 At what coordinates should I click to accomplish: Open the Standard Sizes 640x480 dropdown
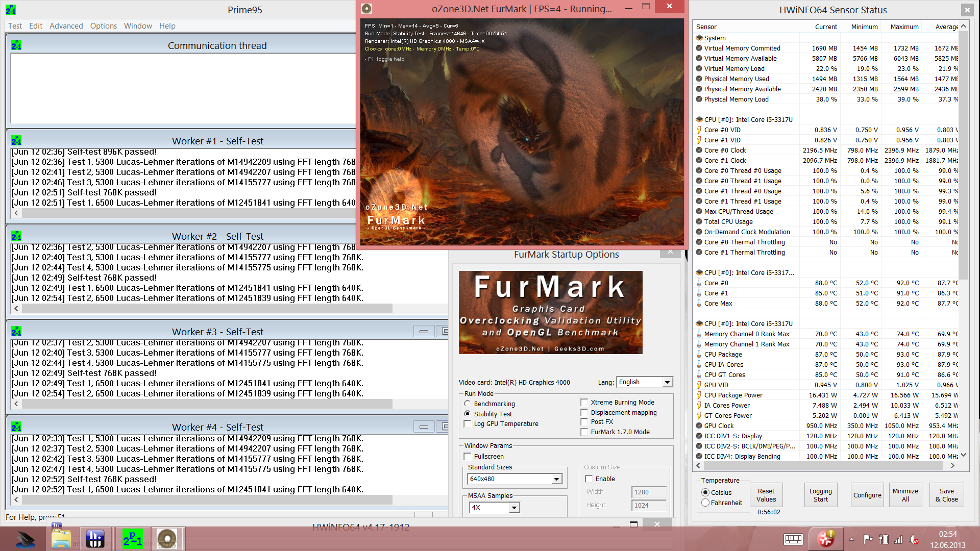tap(556, 479)
